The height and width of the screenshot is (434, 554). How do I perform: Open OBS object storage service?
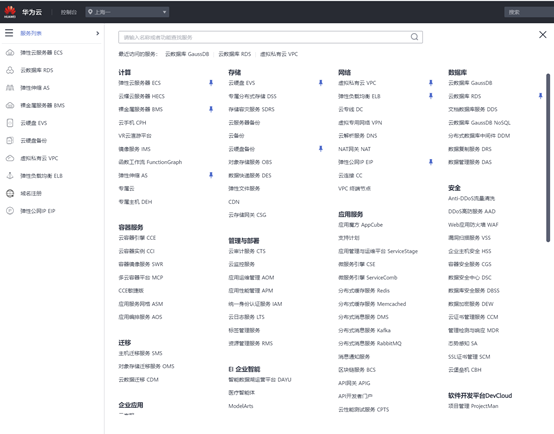point(250,162)
